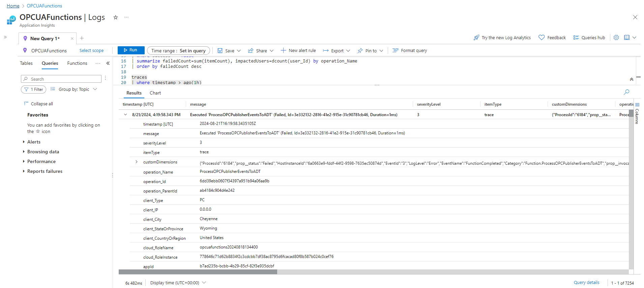Click the Share icon

pos(251,51)
